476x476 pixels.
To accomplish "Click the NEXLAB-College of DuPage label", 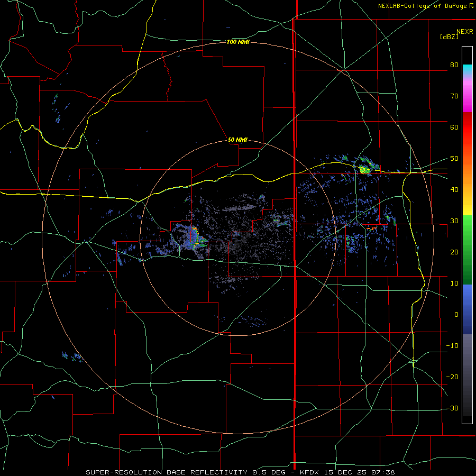I will pyautogui.click(x=422, y=6).
